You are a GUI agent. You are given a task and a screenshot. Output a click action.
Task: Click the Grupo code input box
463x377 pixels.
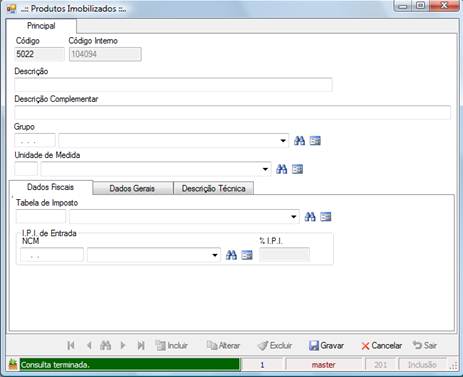click(35, 141)
